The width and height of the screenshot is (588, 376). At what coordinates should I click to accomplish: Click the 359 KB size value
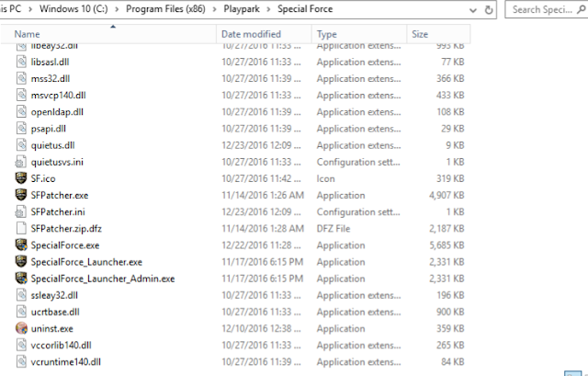[450, 329]
